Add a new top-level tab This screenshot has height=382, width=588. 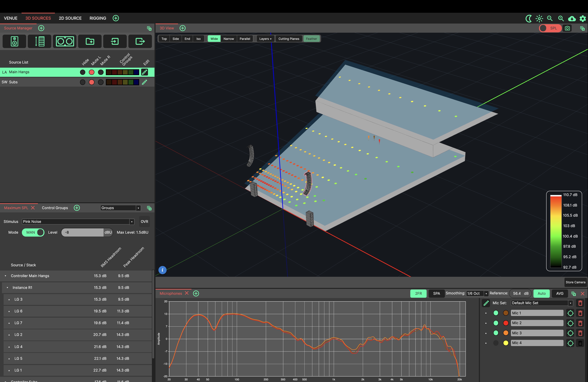116,18
